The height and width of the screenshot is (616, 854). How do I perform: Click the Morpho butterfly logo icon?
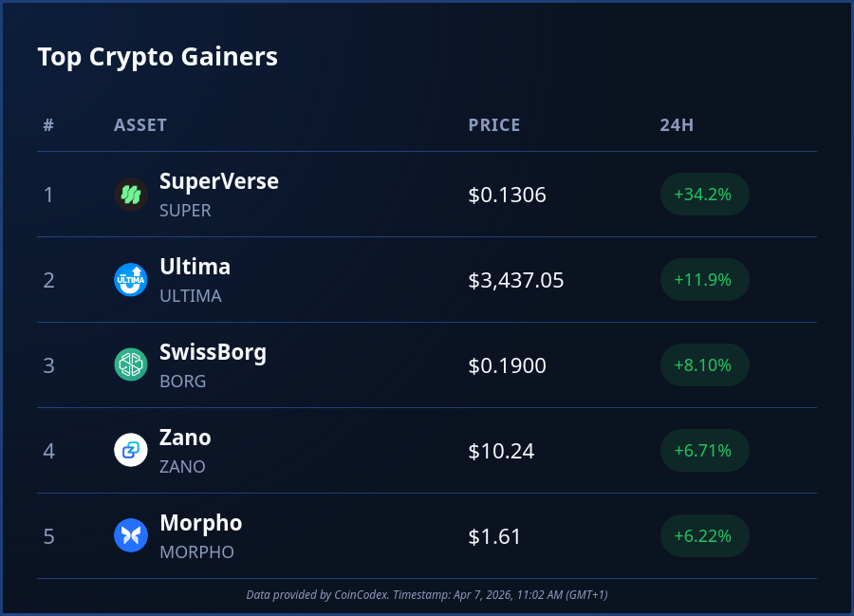tap(131, 536)
